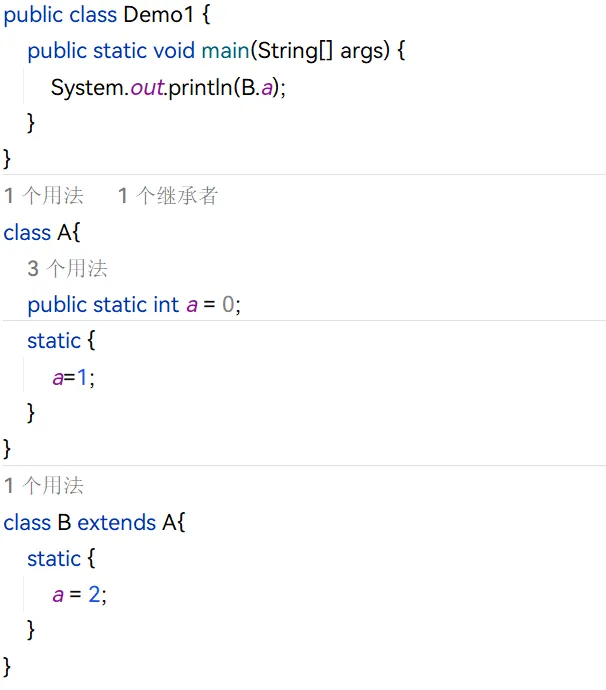Click the 0 initializer value
Viewport: 606px width, 690px height.
coord(228,305)
